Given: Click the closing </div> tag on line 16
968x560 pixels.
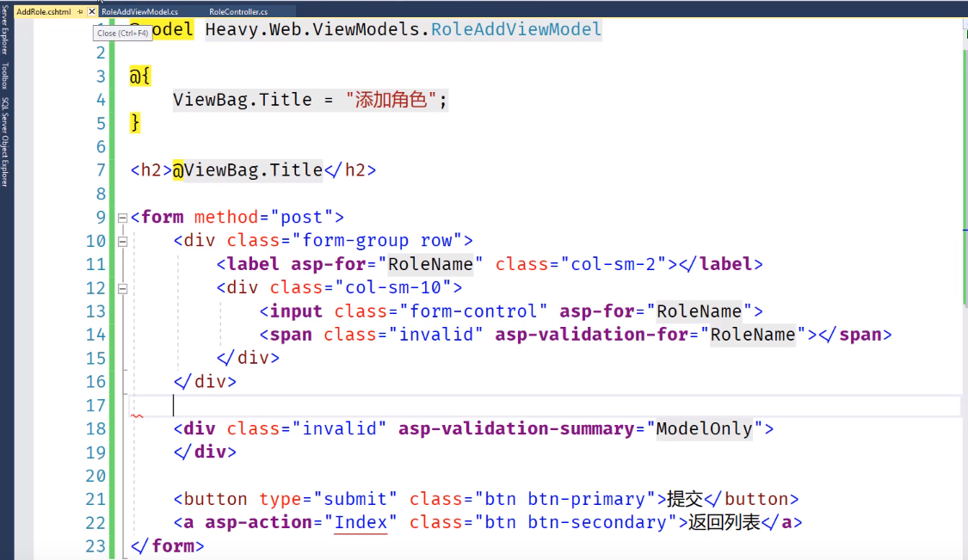Looking at the screenshot, I should tap(205, 382).
